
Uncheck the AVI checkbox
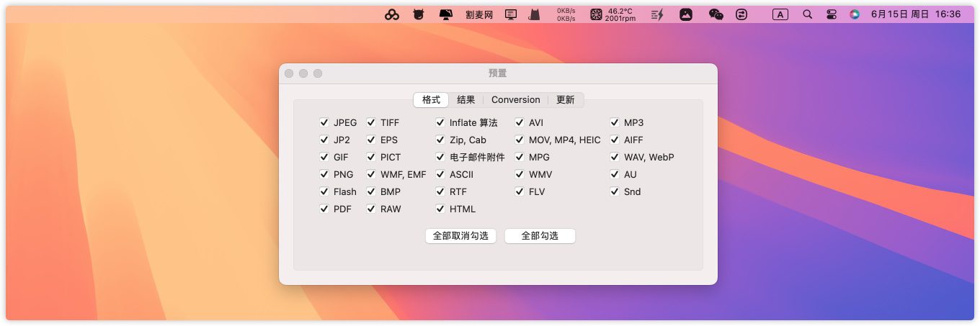(x=520, y=122)
